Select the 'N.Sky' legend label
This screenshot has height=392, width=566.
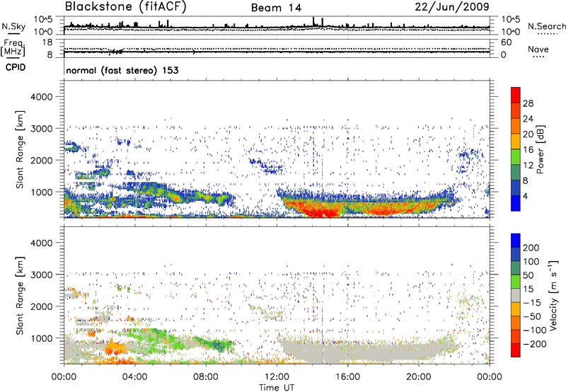(x=13, y=26)
